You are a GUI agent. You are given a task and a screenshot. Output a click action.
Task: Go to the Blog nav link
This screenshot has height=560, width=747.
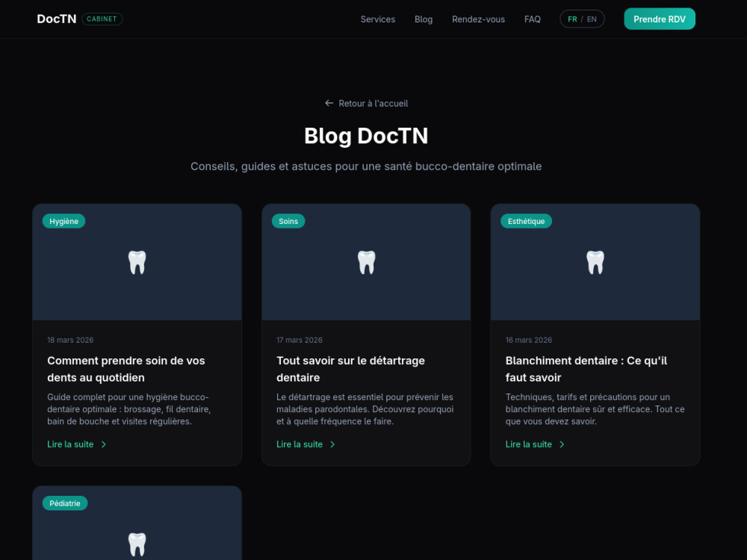tap(424, 19)
